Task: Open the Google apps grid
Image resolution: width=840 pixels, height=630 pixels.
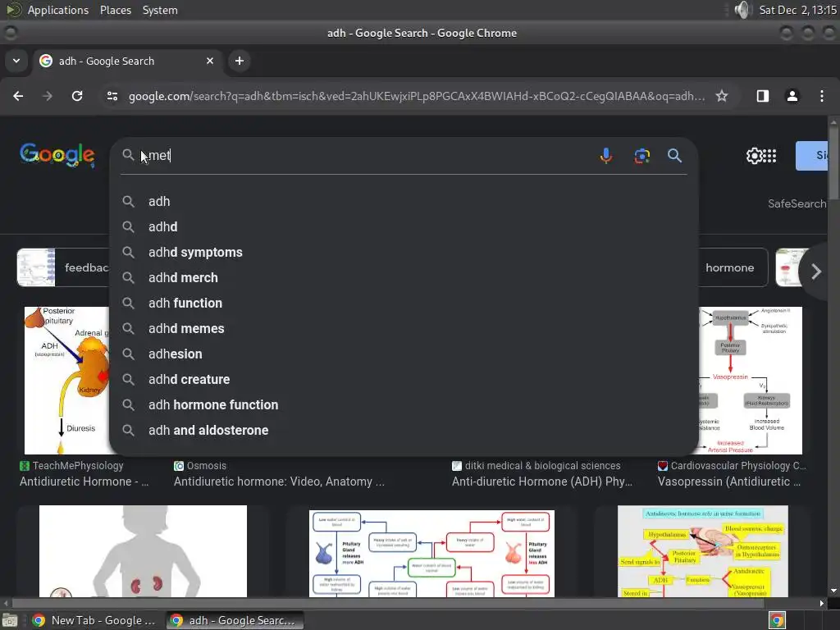Action: click(769, 156)
